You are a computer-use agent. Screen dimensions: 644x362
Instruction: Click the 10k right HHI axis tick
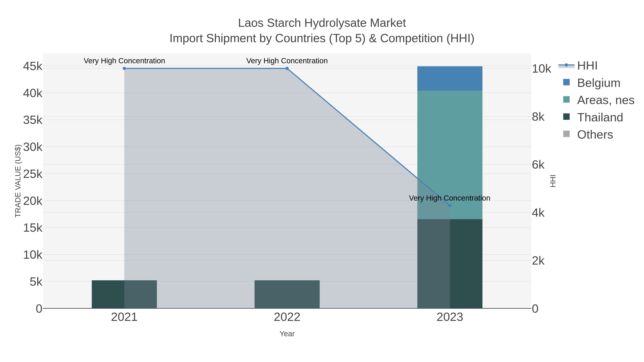coord(541,69)
